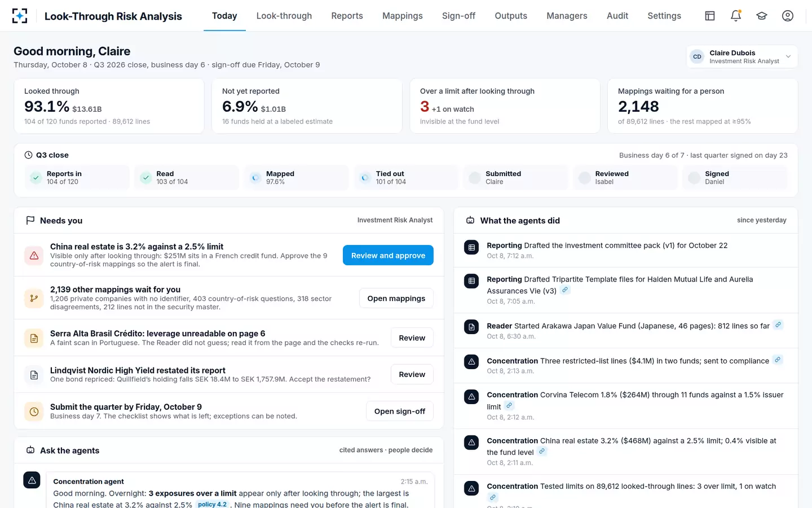Select the Signed Daniel step
812x508 pixels.
click(x=735, y=178)
